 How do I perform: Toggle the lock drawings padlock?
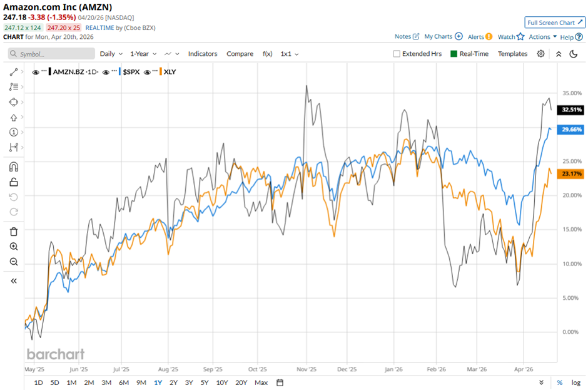pyautogui.click(x=14, y=182)
